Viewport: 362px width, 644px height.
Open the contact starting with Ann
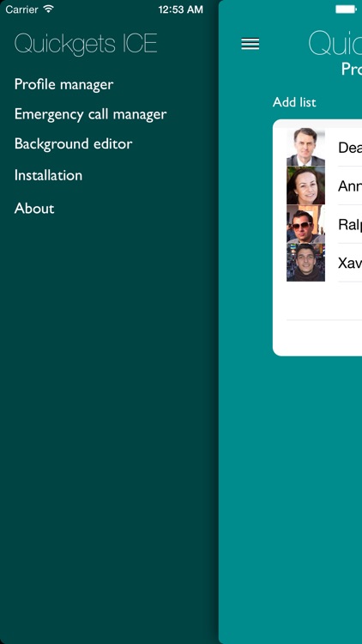(x=350, y=186)
